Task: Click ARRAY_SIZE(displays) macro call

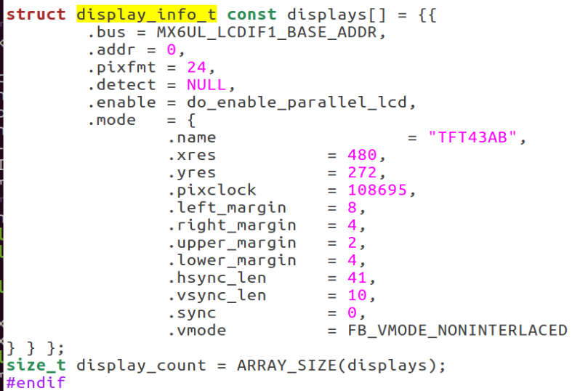Action: (337, 366)
